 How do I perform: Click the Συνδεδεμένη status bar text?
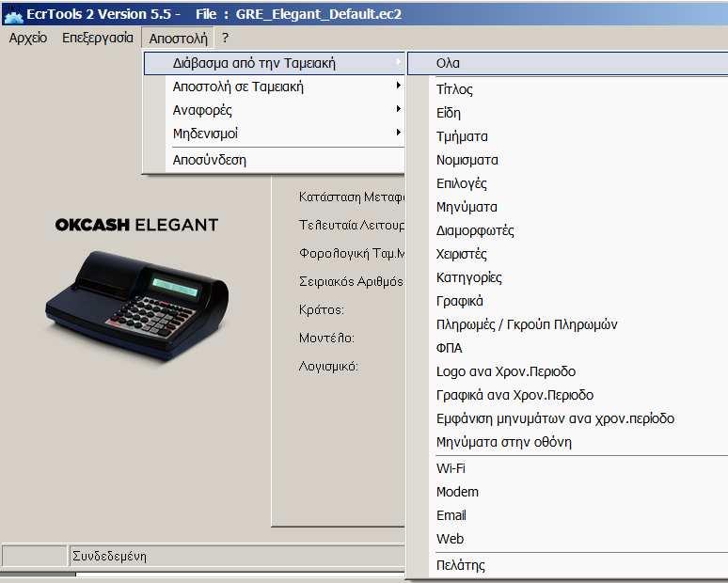(x=109, y=556)
